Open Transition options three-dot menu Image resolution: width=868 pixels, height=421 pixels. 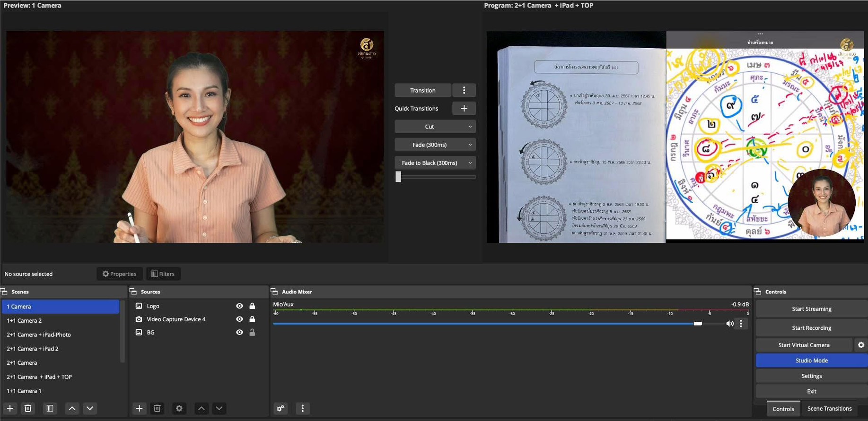tap(464, 90)
